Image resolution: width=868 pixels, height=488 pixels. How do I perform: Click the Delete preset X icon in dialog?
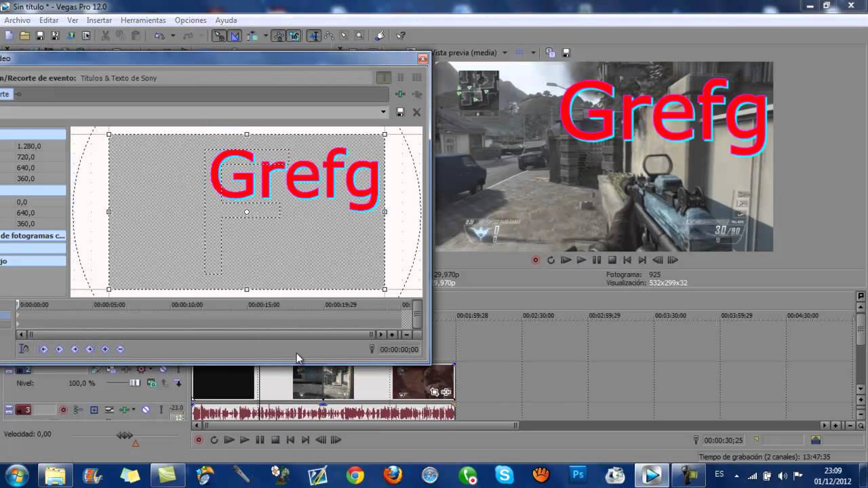pos(416,112)
